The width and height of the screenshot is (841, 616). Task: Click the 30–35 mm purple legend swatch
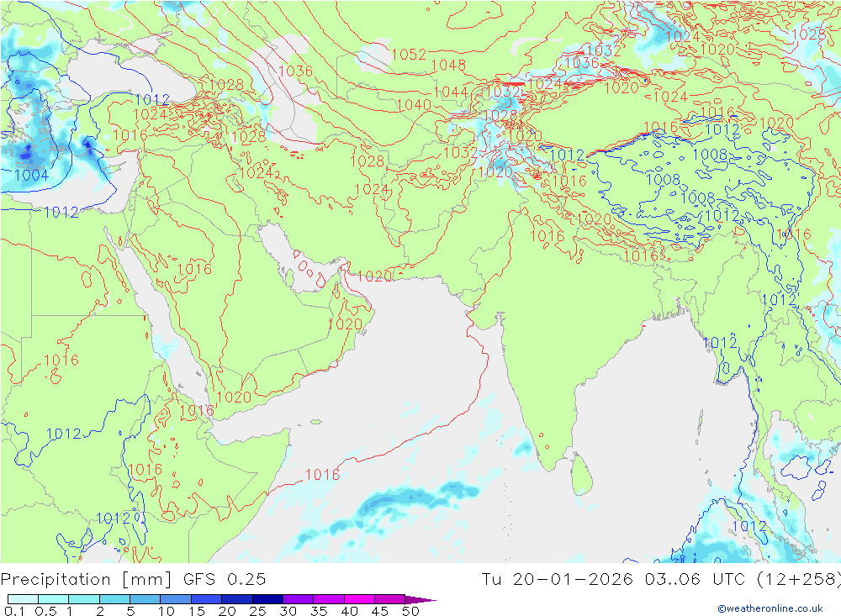click(x=299, y=599)
